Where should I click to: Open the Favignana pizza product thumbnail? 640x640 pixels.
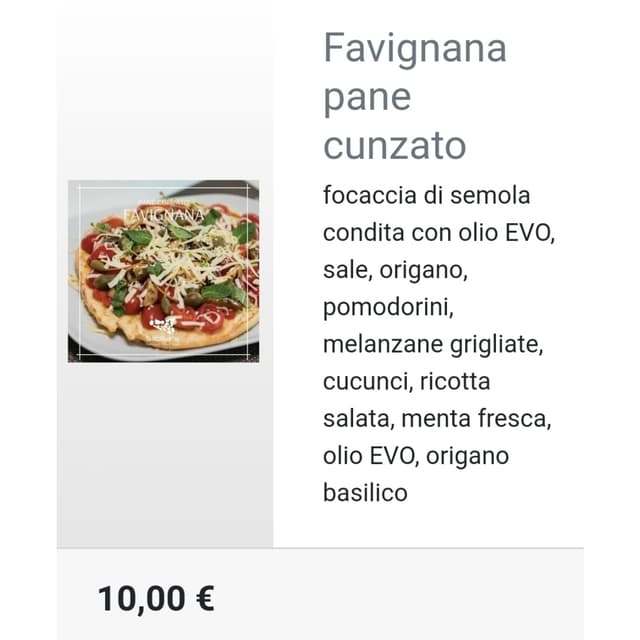point(163,271)
